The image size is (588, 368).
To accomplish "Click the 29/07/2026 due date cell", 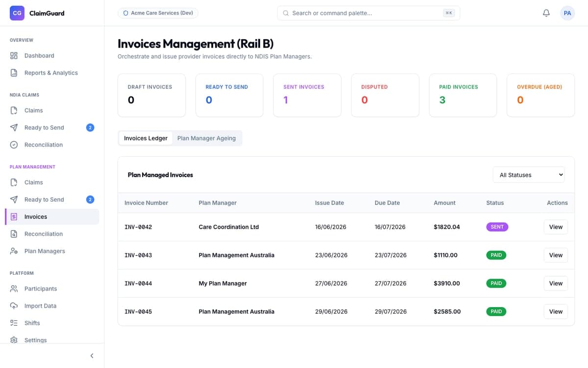I will click(391, 312).
